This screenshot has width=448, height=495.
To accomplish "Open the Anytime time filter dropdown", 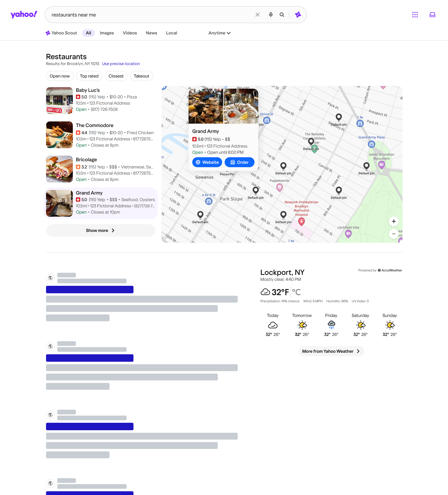I will click(x=220, y=33).
